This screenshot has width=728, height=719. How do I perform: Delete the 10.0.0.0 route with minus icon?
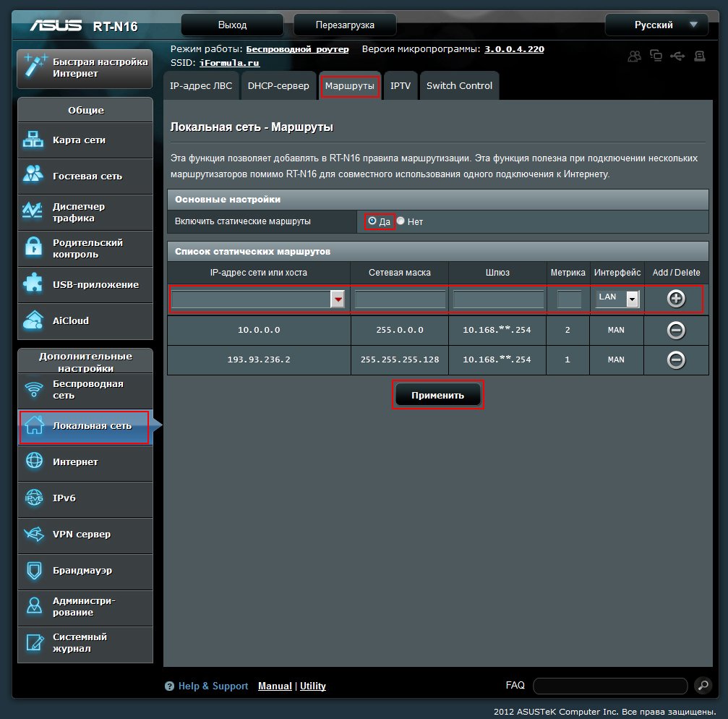coord(676,331)
